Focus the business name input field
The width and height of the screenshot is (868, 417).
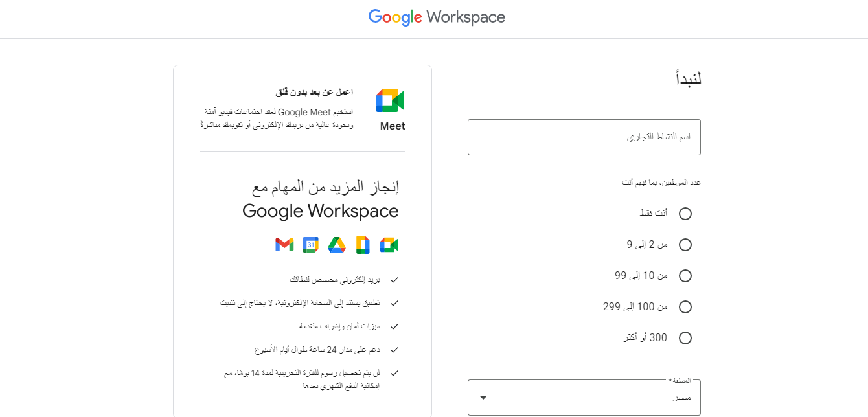coord(584,137)
